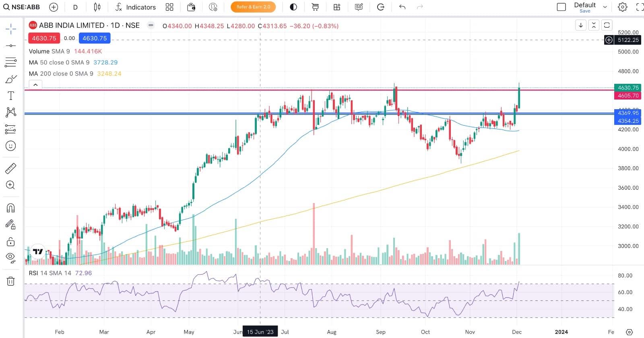Click the G Go-to icon in the top toolbar
This screenshot has height=338, width=644.
[380, 7]
